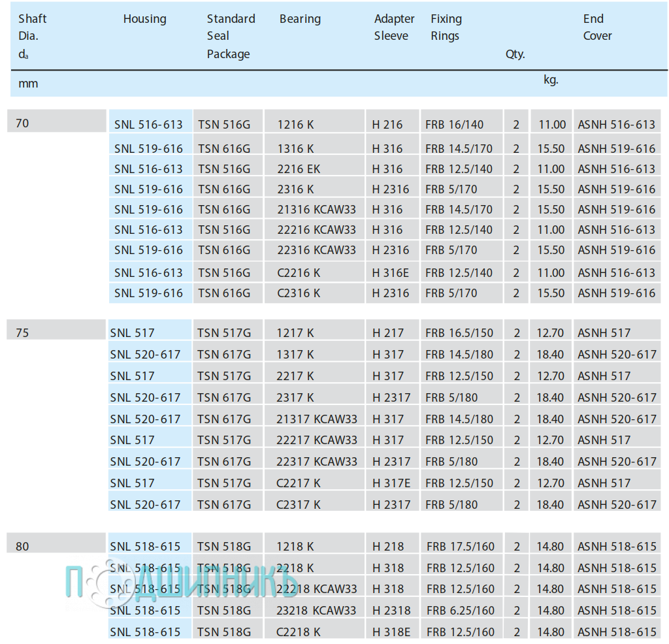
Task: Select the shaft diameter cell "80"
Action: [56, 543]
